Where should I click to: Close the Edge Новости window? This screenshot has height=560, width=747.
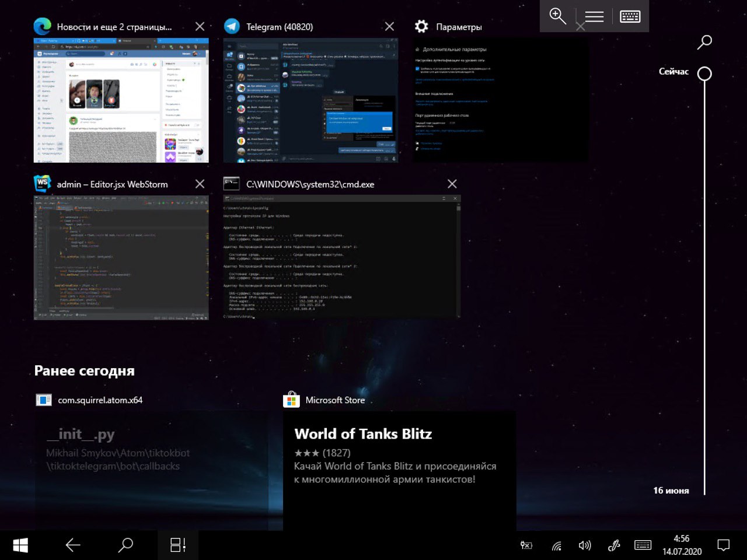[200, 27]
